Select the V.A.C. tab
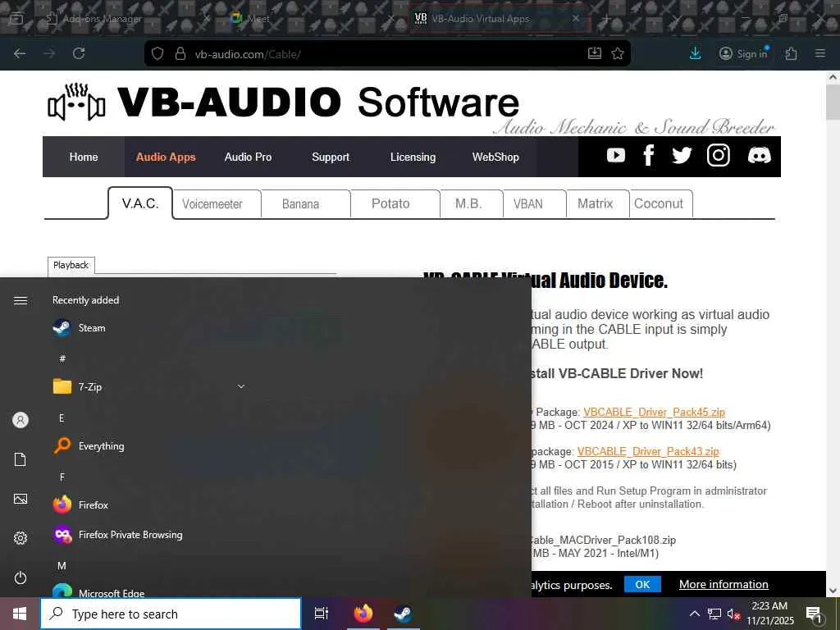Image resolution: width=840 pixels, height=630 pixels. pyautogui.click(x=139, y=203)
